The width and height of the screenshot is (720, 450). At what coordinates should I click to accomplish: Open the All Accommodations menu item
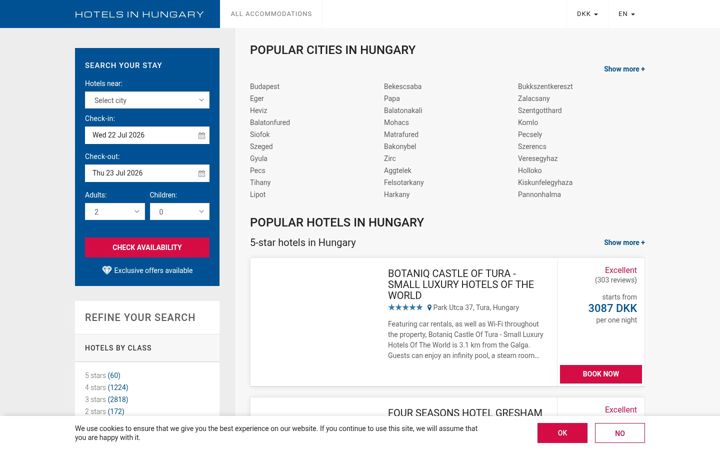[271, 14]
